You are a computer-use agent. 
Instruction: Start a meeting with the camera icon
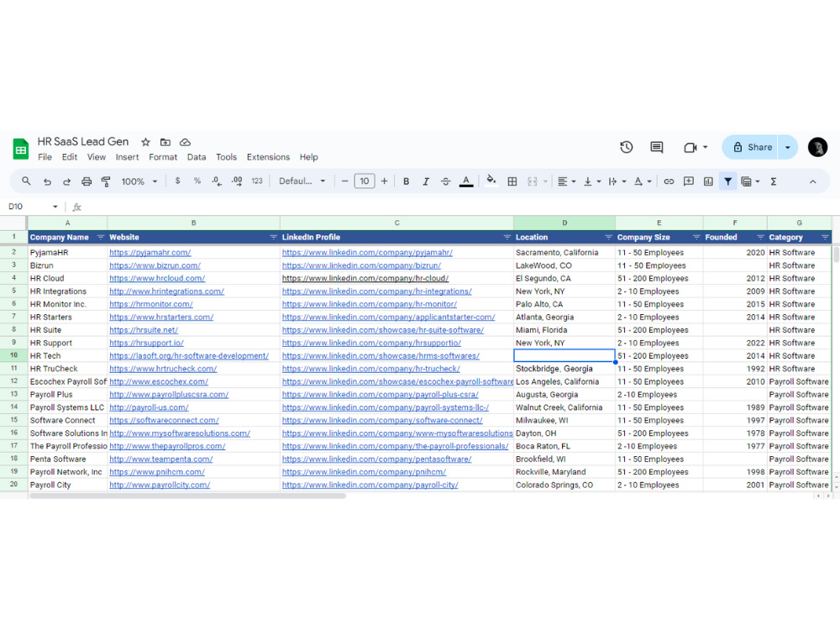coord(690,147)
